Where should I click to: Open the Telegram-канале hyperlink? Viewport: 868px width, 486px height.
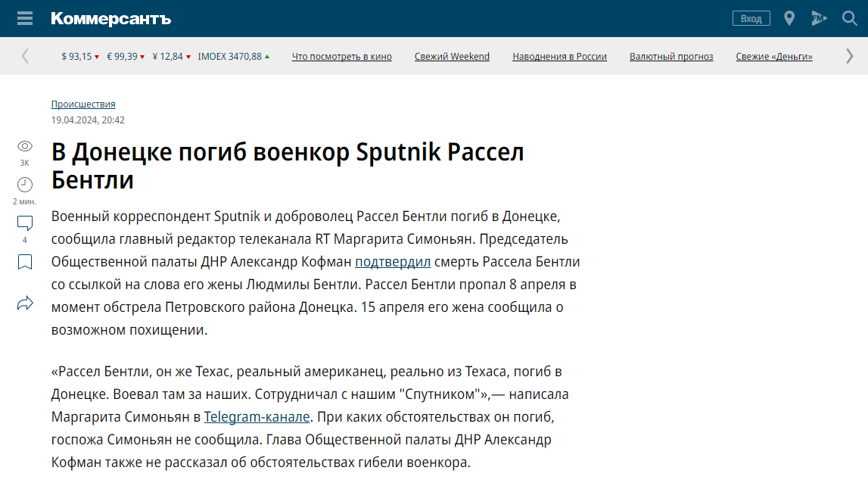[x=257, y=417]
